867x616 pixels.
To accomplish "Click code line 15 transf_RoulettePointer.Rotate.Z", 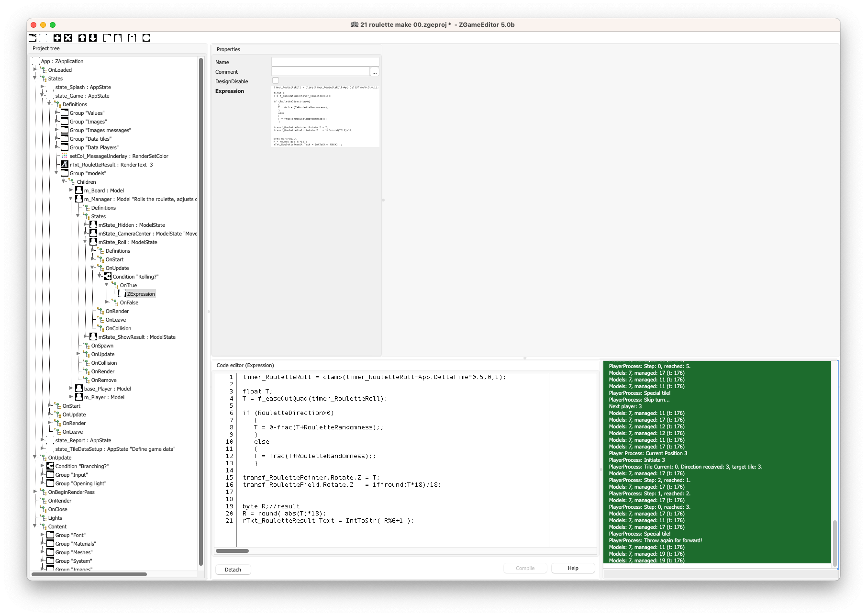I will (x=311, y=478).
